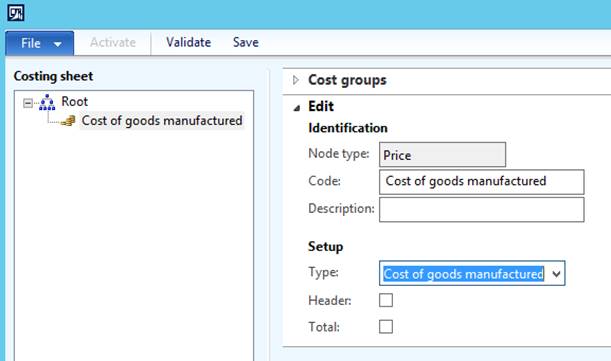Image resolution: width=611 pixels, height=361 pixels.
Task: Click the Validate button
Action: coord(189,42)
